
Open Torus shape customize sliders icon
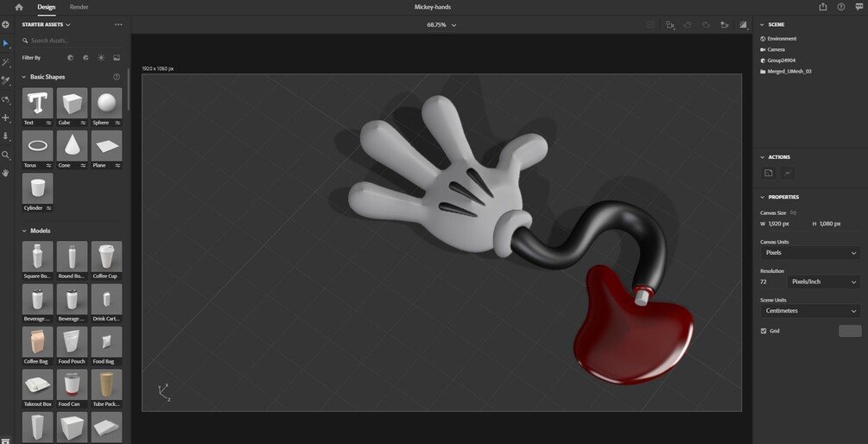click(x=48, y=166)
